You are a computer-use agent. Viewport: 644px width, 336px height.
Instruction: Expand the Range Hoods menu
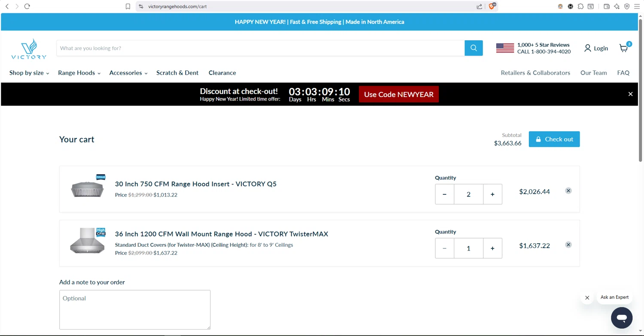coord(79,73)
